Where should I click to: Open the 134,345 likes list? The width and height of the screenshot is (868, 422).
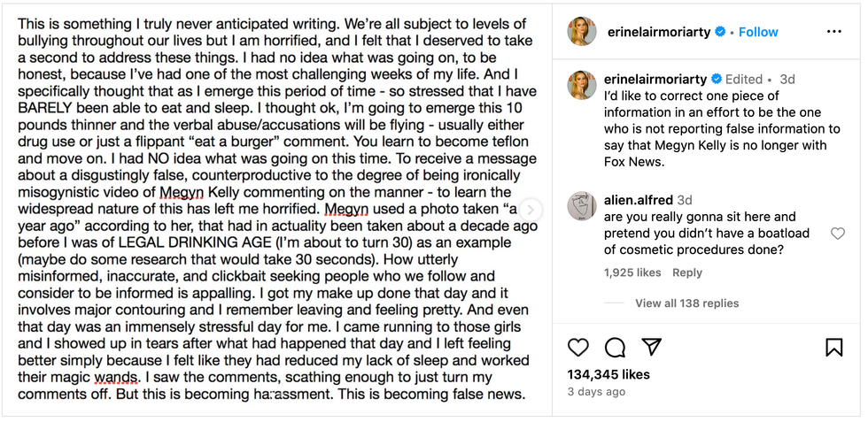tap(608, 374)
